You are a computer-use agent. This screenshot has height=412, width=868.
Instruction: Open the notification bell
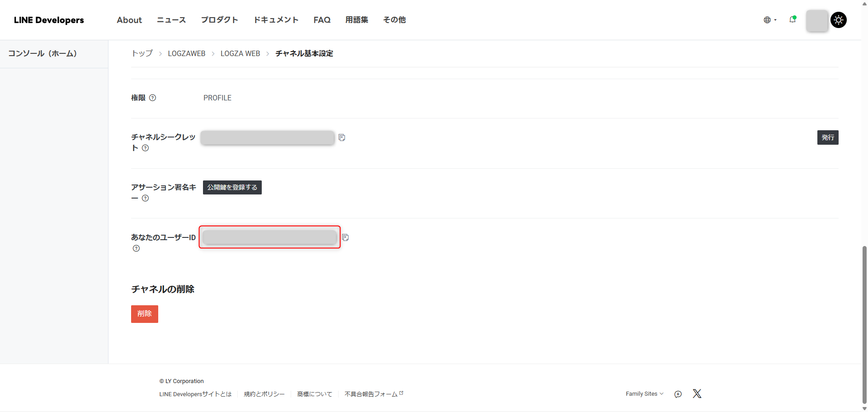(793, 20)
